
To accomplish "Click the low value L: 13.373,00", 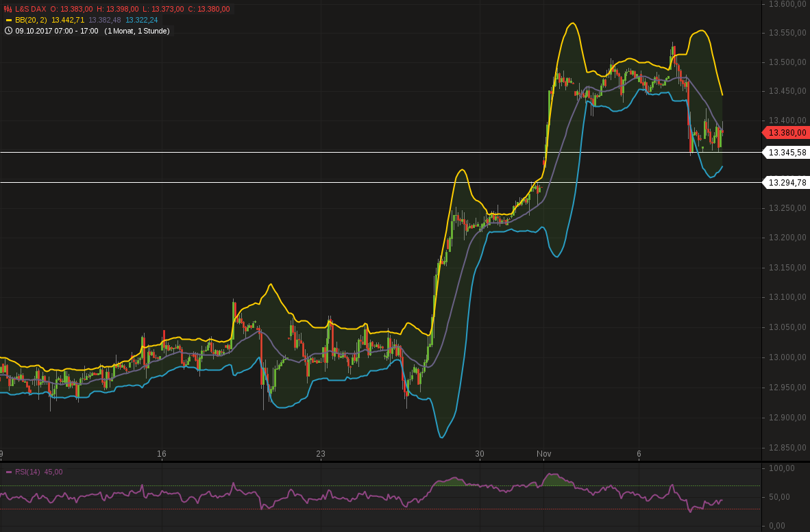I will (x=163, y=10).
